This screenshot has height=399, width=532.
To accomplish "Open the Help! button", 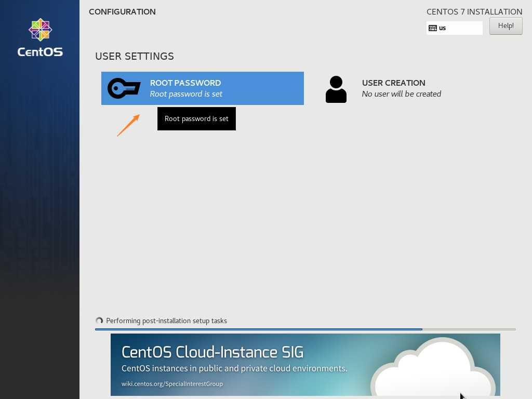I will (506, 26).
